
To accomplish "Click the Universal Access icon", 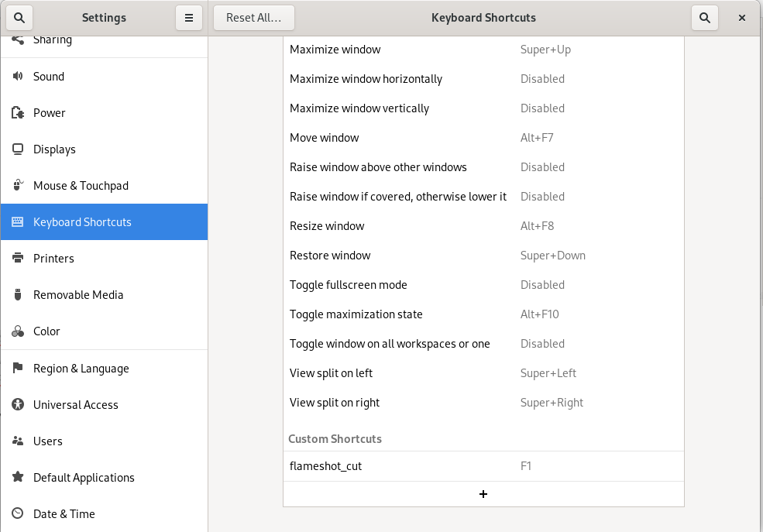I will 18,405.
